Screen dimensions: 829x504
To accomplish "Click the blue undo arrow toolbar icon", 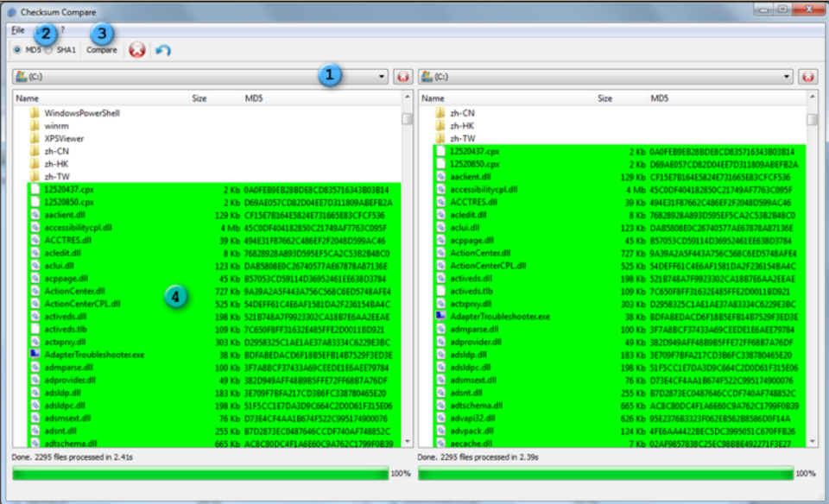I will [163, 50].
